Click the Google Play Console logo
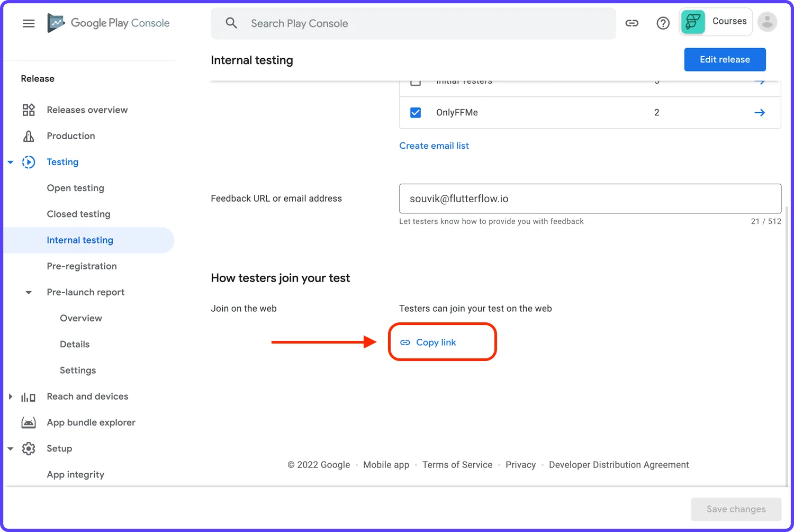The image size is (794, 532). point(109,23)
